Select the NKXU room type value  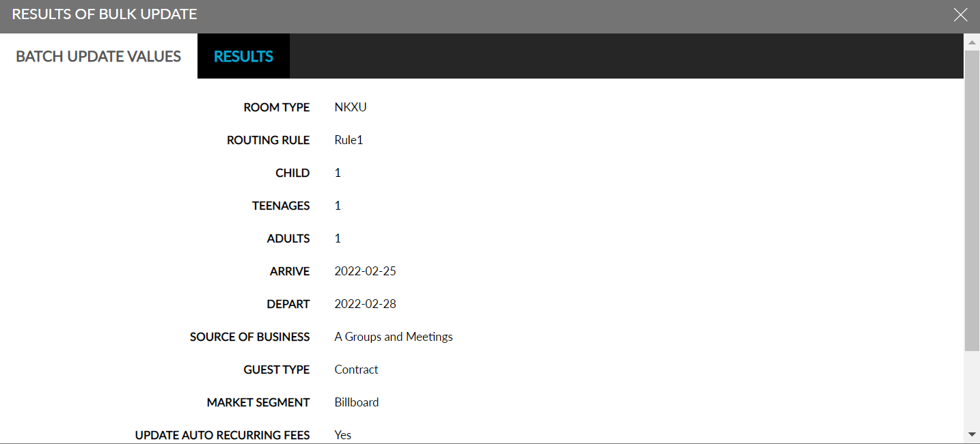point(349,107)
